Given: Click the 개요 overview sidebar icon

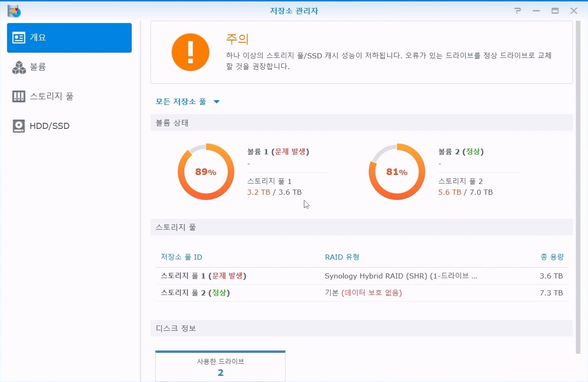Looking at the screenshot, I should pos(19,38).
